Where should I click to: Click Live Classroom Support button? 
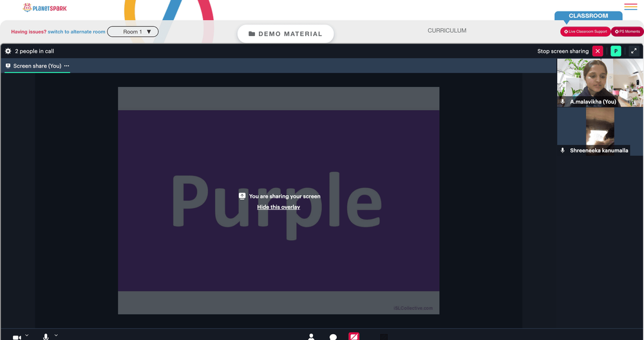point(585,32)
